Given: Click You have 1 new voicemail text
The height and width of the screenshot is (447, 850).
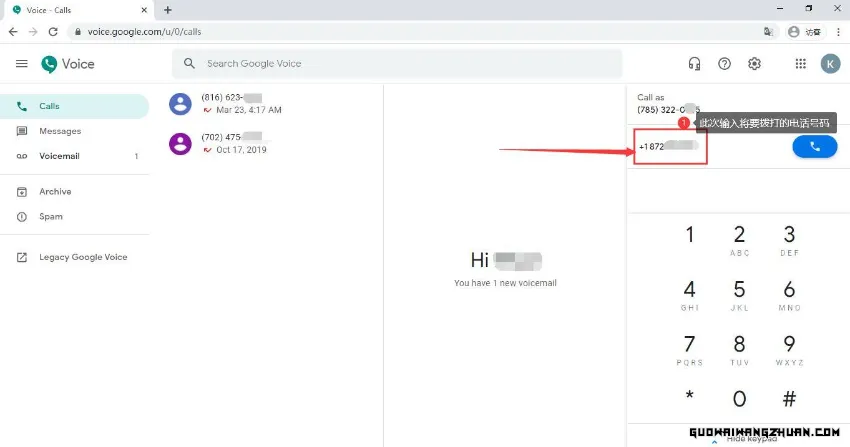Looking at the screenshot, I should [x=505, y=283].
